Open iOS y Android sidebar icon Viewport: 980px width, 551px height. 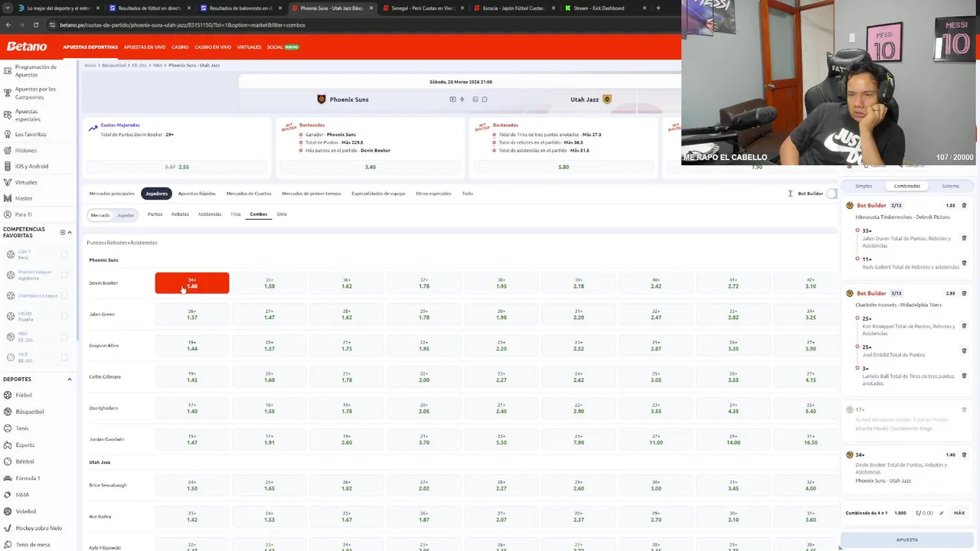point(7,166)
